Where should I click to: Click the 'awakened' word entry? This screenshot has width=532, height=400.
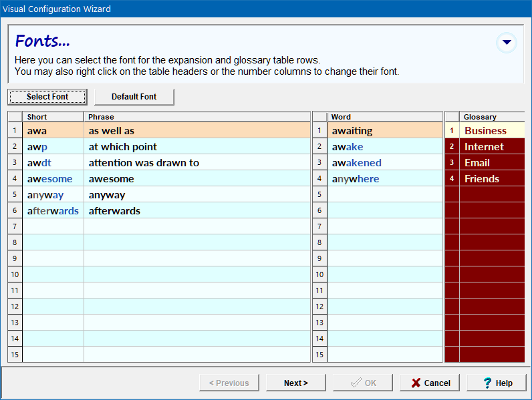(357, 163)
